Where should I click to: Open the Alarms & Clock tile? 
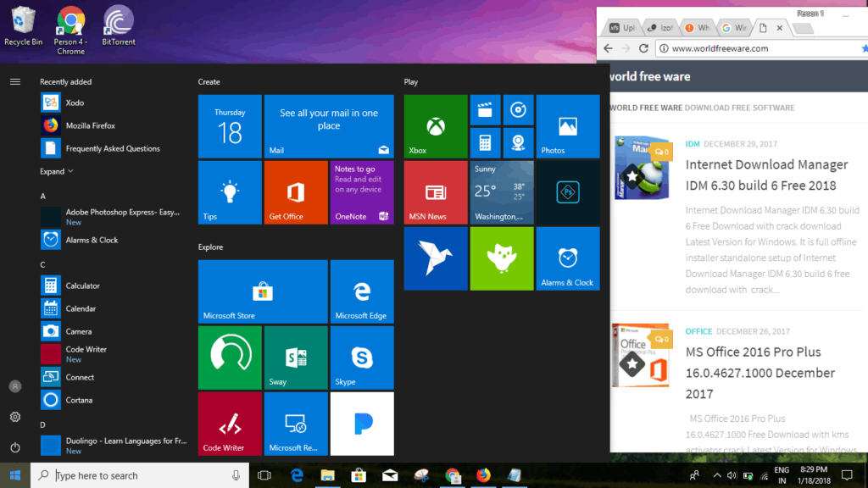click(x=568, y=258)
